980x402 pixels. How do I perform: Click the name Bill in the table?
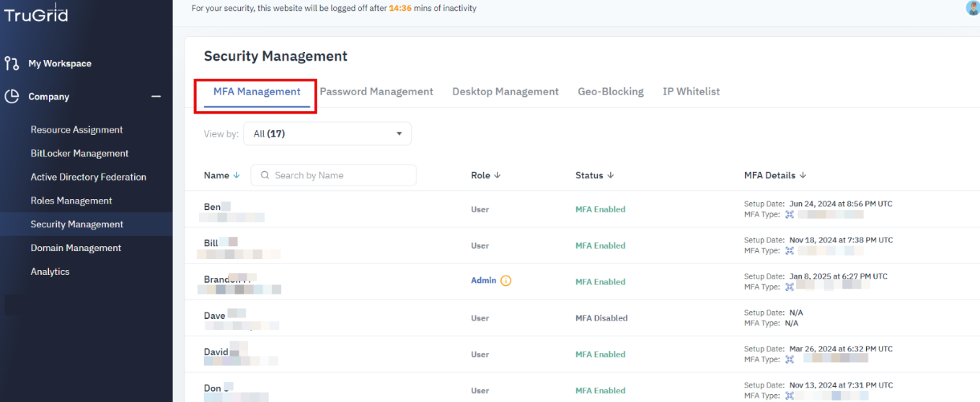pos(211,243)
